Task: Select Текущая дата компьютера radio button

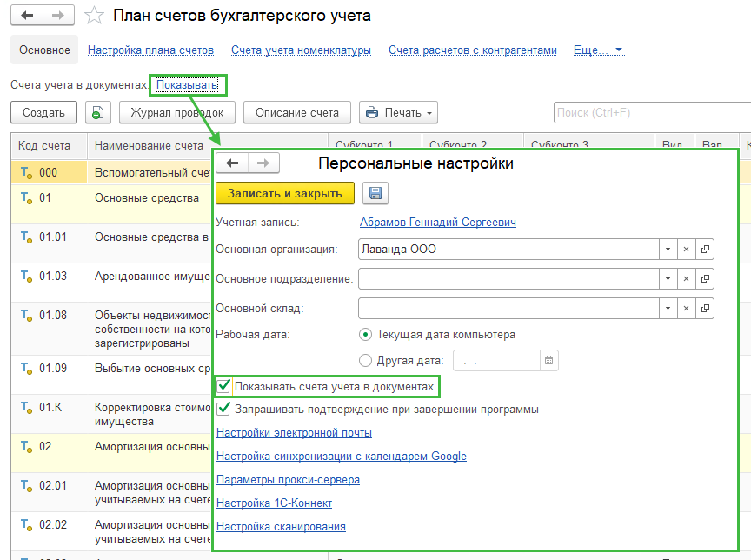Action: click(365, 335)
